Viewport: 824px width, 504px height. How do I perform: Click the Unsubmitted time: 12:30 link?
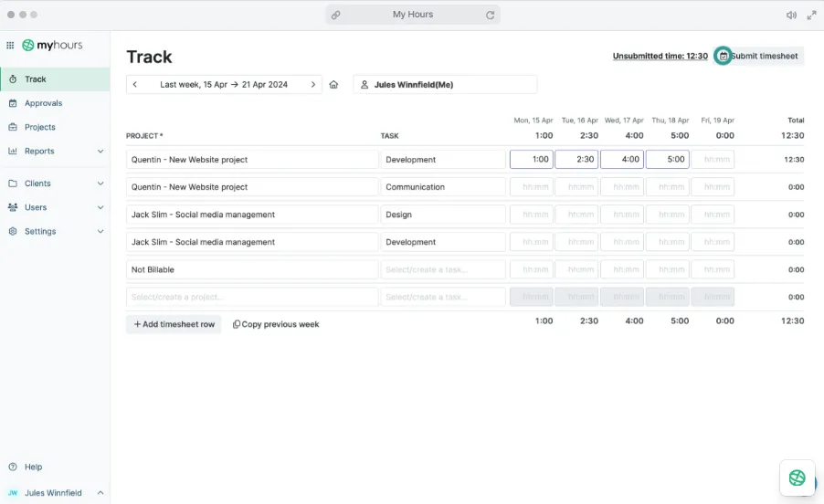click(x=660, y=57)
